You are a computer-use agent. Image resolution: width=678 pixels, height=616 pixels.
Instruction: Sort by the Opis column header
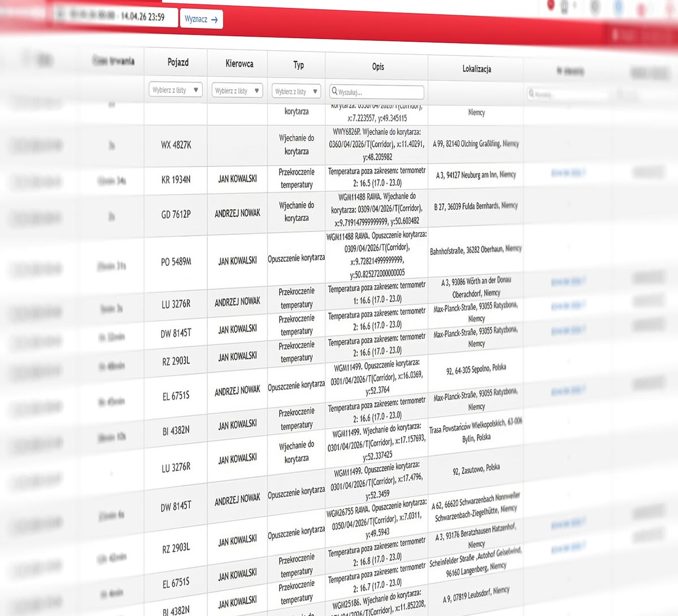tap(378, 67)
